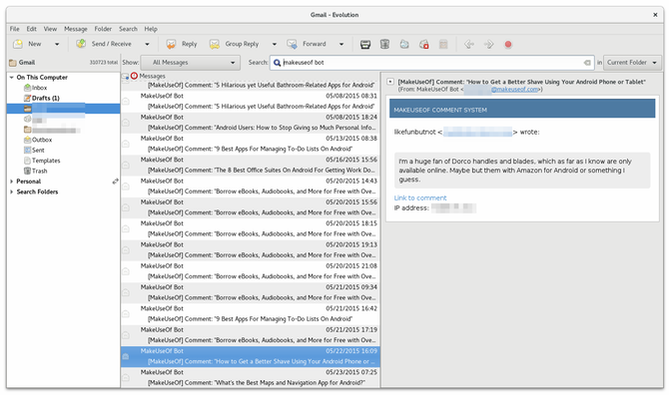Open message dated 05/21/2015 16:42
This screenshot has width=669, height=395.
250,314
